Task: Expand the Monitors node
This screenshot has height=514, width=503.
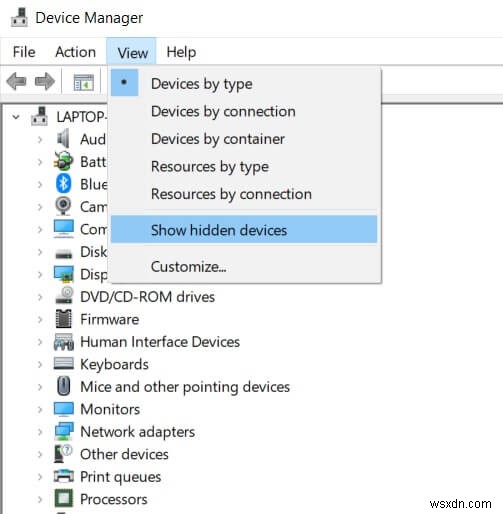Action: (40, 409)
